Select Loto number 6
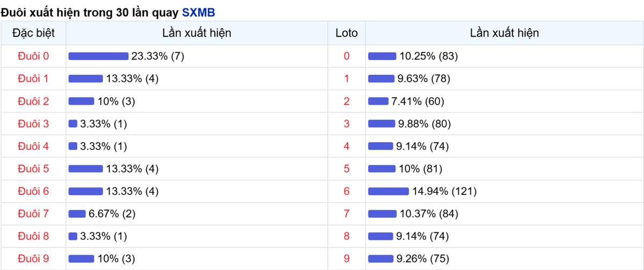The height and width of the screenshot is (270, 644). point(347,191)
